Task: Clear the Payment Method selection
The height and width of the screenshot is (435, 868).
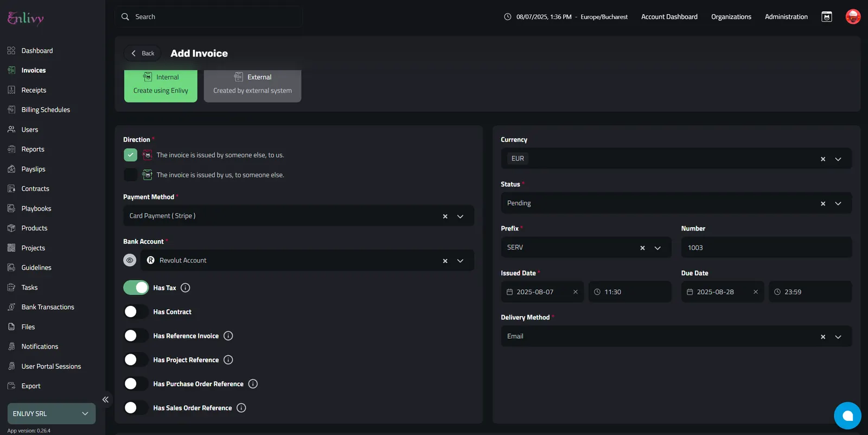Action: [x=445, y=216]
